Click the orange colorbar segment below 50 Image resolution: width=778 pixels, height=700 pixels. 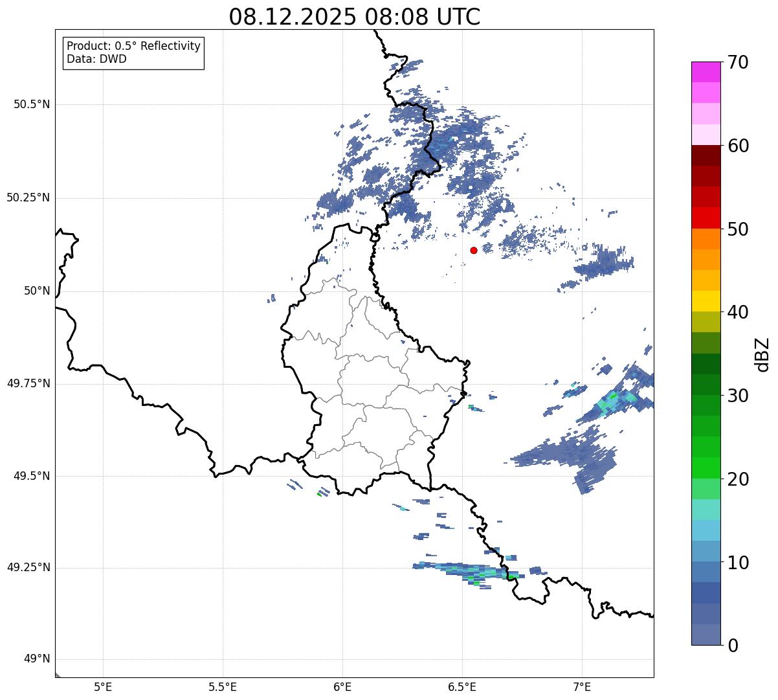[x=706, y=239]
